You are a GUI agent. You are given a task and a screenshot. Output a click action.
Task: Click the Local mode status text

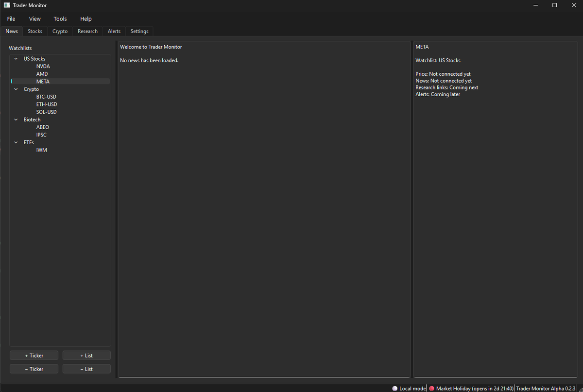tap(412, 389)
